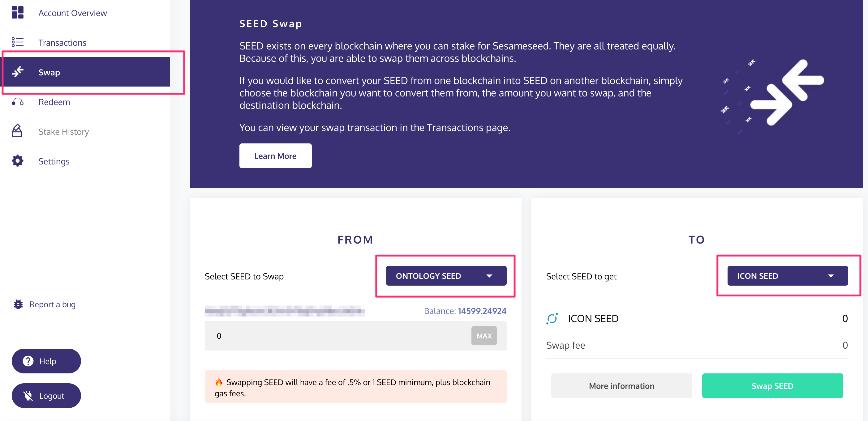Image resolution: width=868 pixels, height=421 pixels.
Task: Click the Swap arrows sidebar icon
Action: (18, 72)
